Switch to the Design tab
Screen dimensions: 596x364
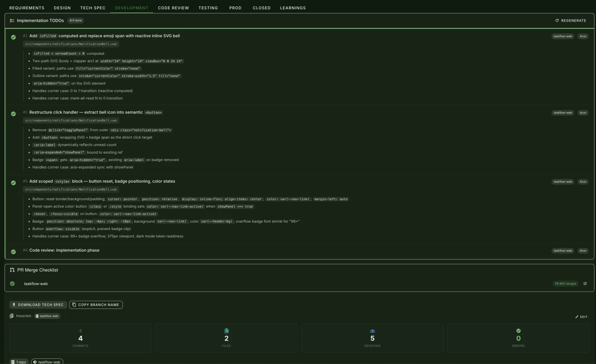coord(62,8)
